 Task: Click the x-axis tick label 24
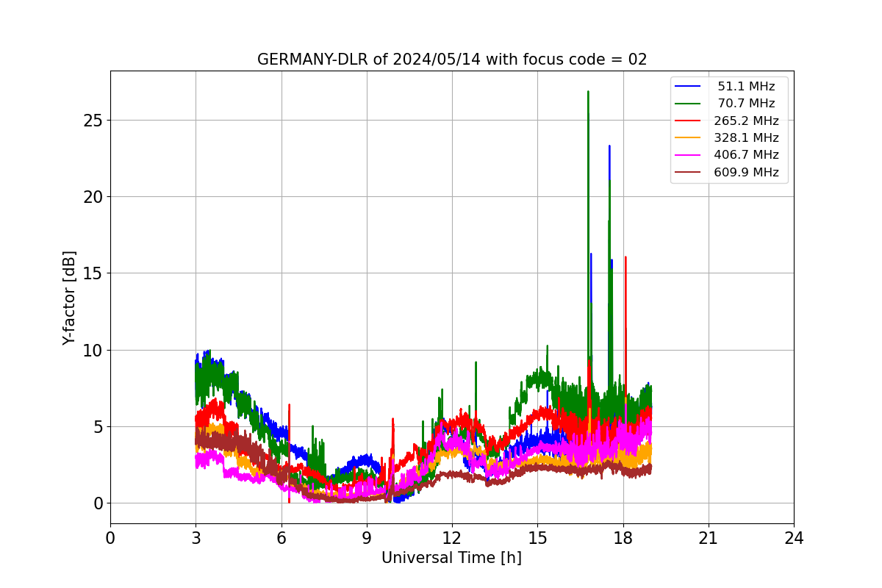[x=794, y=538]
